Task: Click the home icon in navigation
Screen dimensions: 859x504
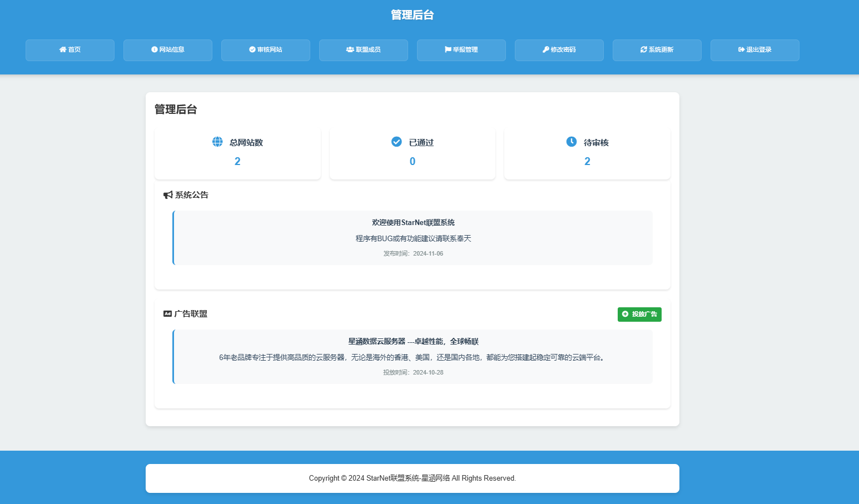Action: point(63,49)
